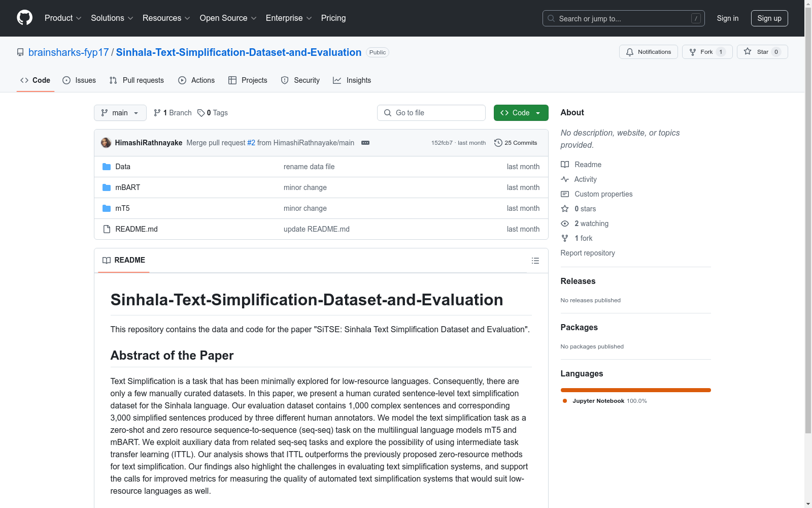
Task: Click the Notifications bell button
Action: (648, 52)
